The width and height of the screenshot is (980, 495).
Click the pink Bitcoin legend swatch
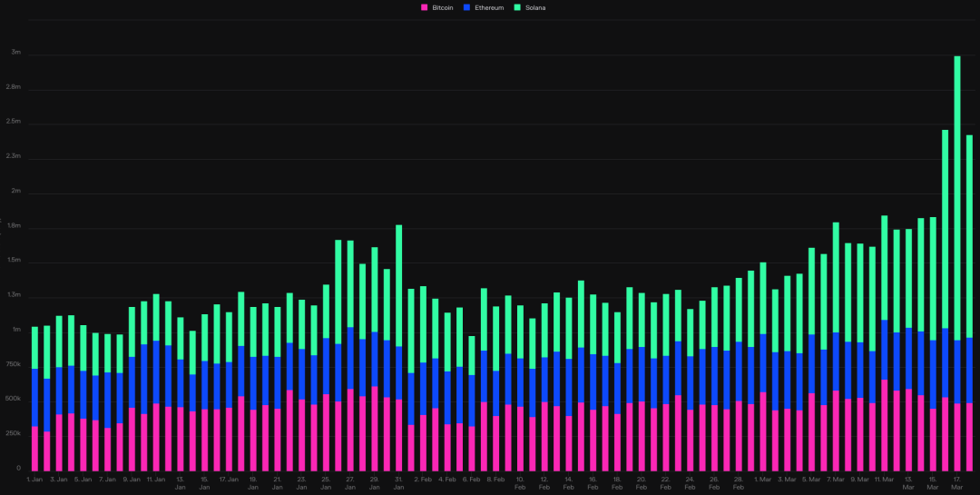click(425, 7)
